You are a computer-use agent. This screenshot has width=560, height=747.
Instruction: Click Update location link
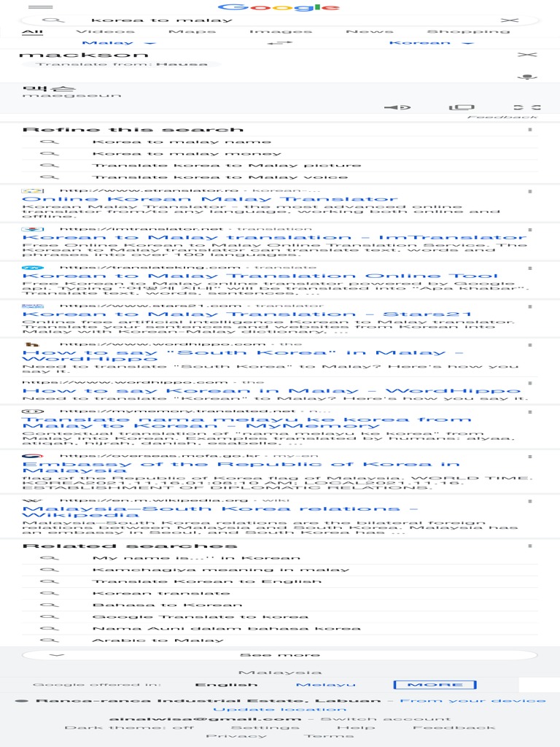(x=279, y=710)
